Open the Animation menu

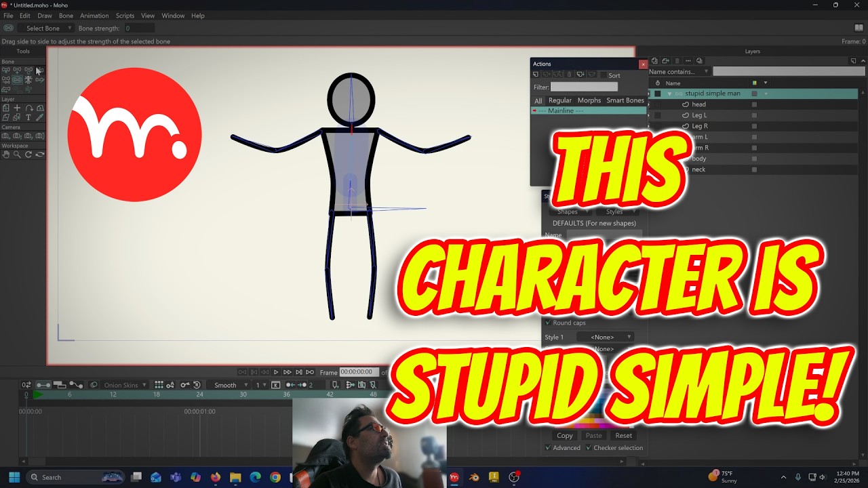point(94,16)
